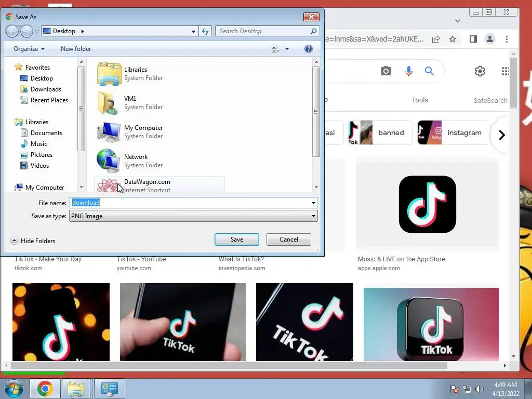This screenshot has width=532, height=399.
Task: Select Desktop under Favorites
Action: (x=37, y=78)
